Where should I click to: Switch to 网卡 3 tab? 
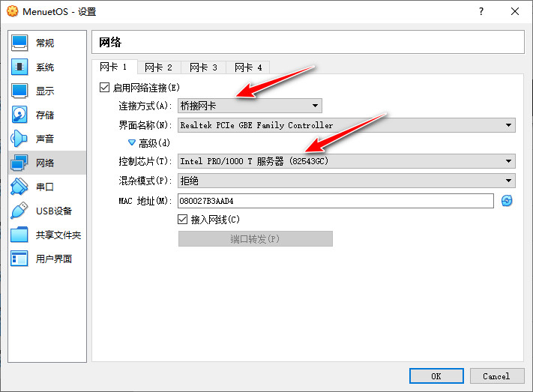[x=204, y=67]
